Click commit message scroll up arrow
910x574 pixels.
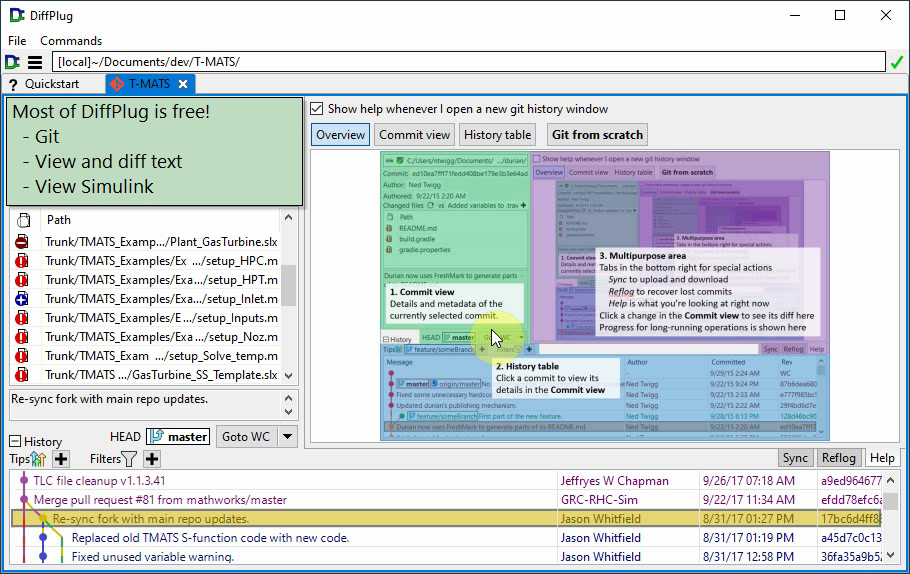coord(288,398)
